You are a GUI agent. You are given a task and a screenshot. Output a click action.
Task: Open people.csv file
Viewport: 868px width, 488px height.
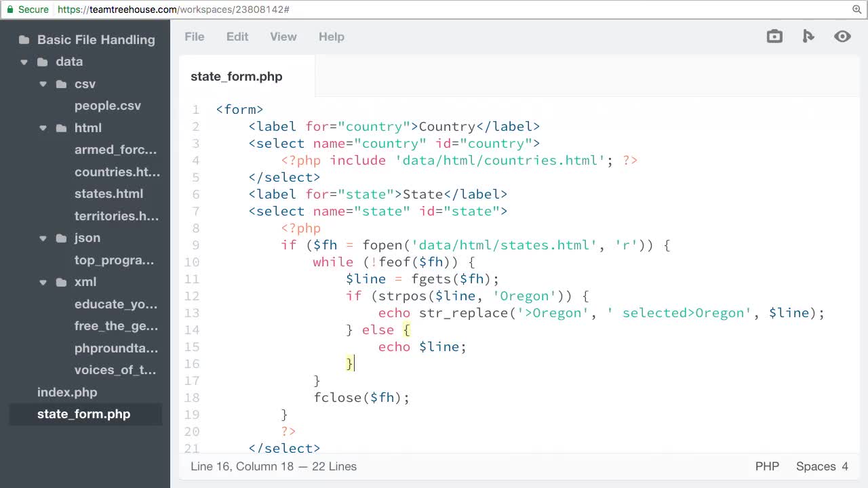point(108,106)
